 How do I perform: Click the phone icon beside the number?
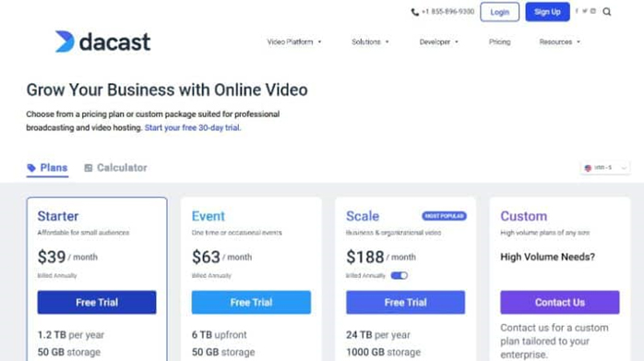[415, 12]
